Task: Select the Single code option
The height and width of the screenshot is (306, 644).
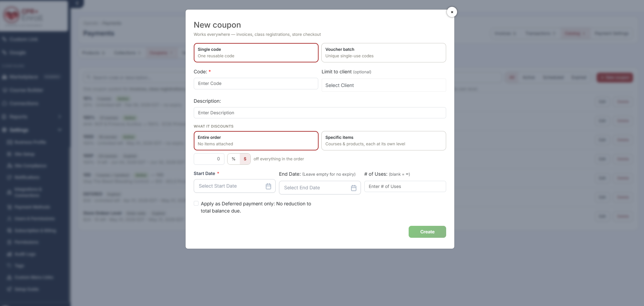Action: point(256,53)
